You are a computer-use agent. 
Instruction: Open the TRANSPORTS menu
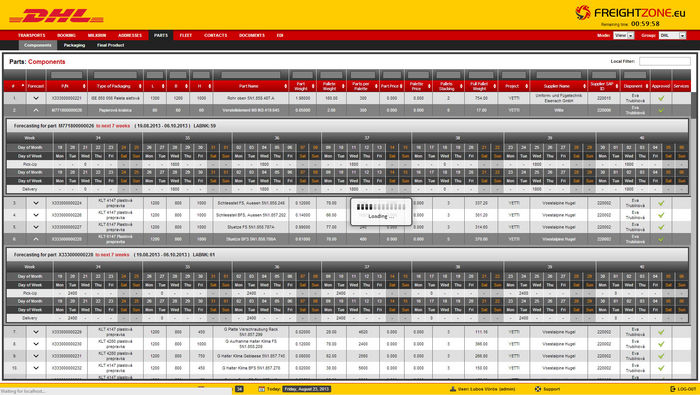pyautogui.click(x=32, y=35)
